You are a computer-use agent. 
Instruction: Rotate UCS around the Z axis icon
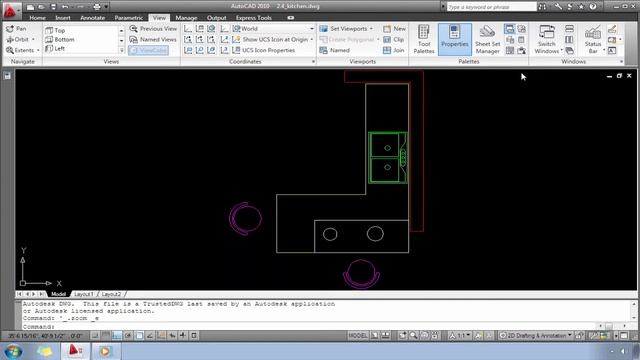[x=211, y=40]
